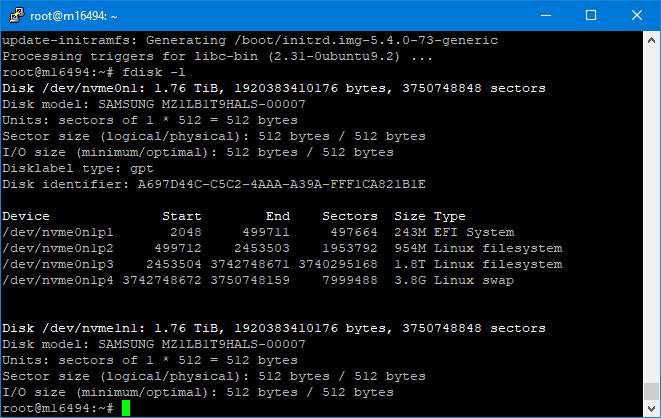Click the 'Start' column header

pos(182,216)
